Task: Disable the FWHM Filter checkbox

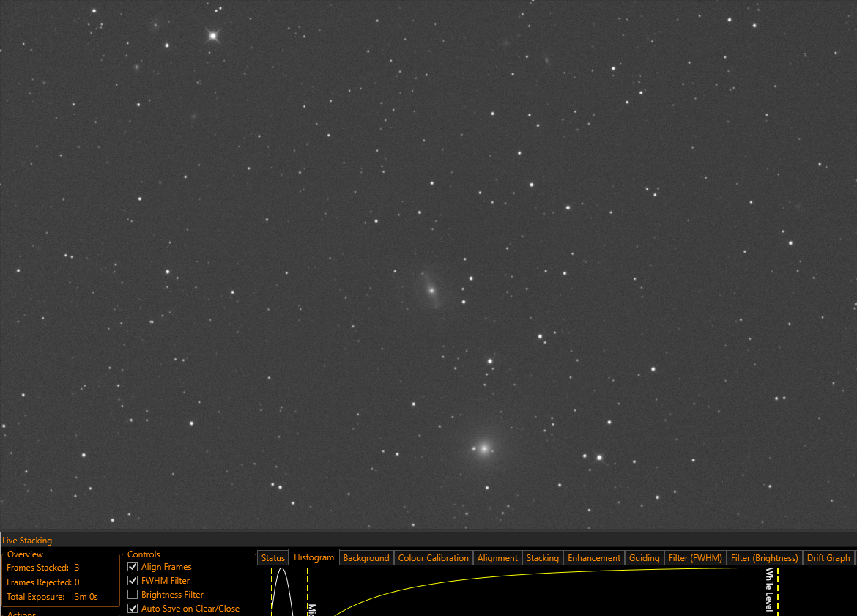Action: coord(133,580)
